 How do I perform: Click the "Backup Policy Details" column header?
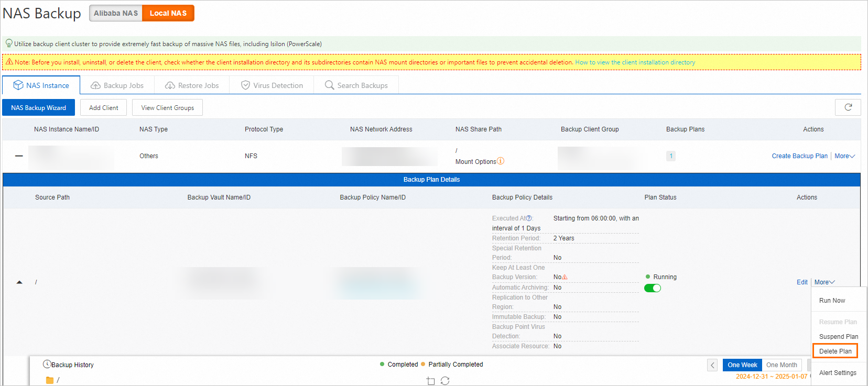(x=522, y=197)
